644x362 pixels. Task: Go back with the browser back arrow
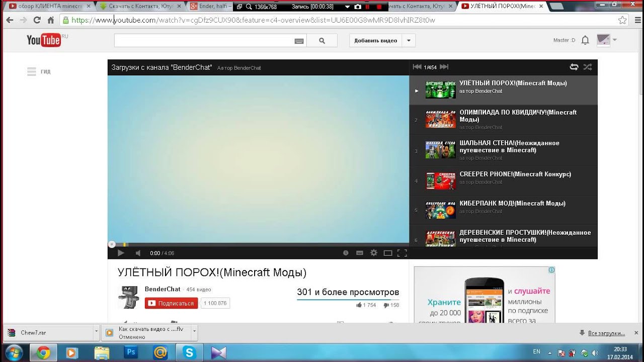click(9, 20)
